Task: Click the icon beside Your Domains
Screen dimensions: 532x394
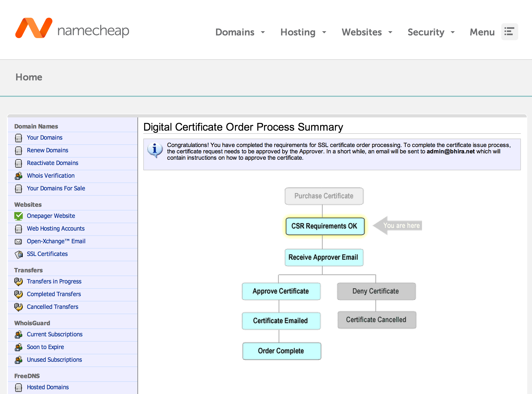Action: tap(19, 138)
